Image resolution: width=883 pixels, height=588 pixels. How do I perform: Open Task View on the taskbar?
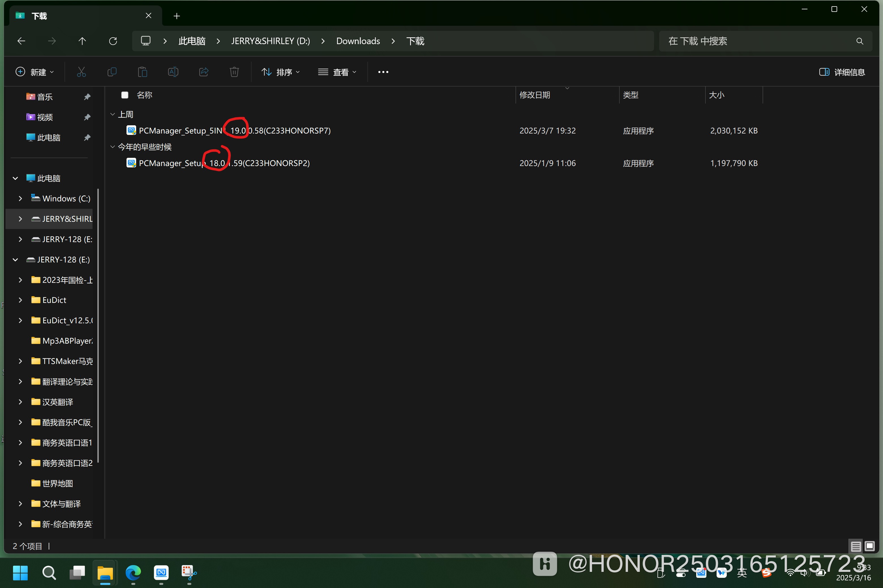coord(77,573)
